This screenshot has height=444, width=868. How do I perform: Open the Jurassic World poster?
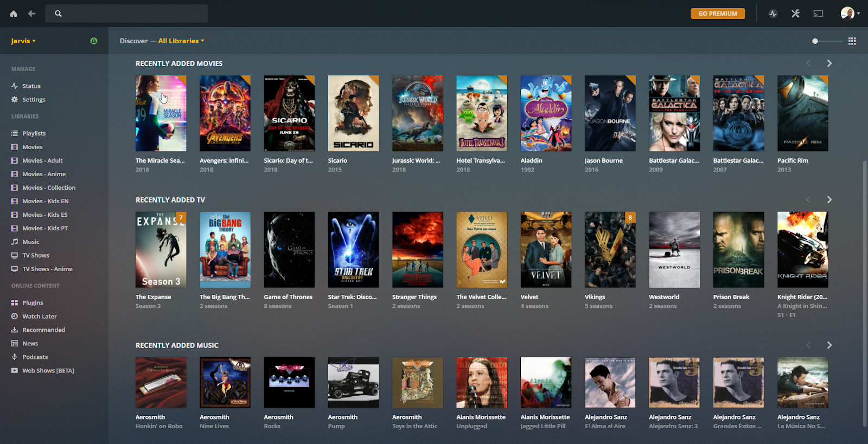click(x=417, y=113)
